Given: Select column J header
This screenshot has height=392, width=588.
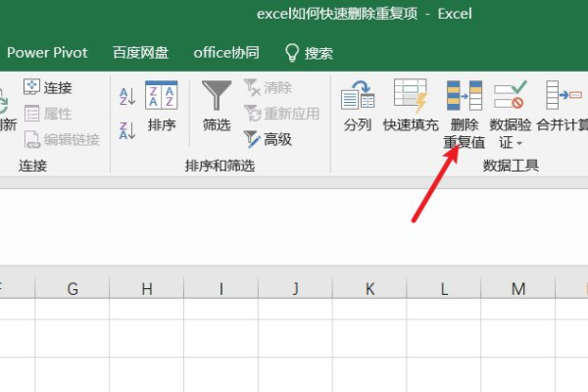Looking at the screenshot, I should (295, 288).
